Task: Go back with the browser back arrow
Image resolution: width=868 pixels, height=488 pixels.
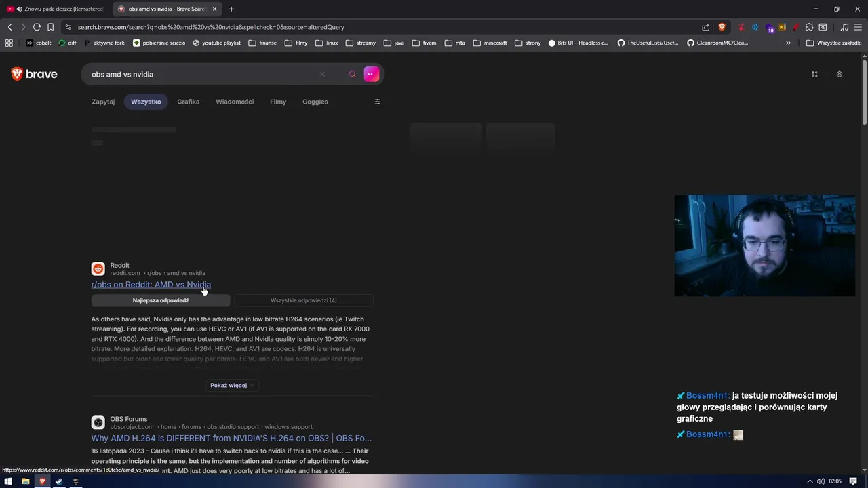Action: click(x=9, y=27)
